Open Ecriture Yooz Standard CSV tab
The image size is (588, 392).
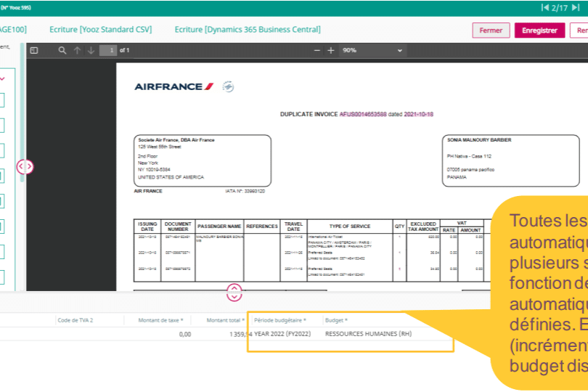tap(100, 30)
